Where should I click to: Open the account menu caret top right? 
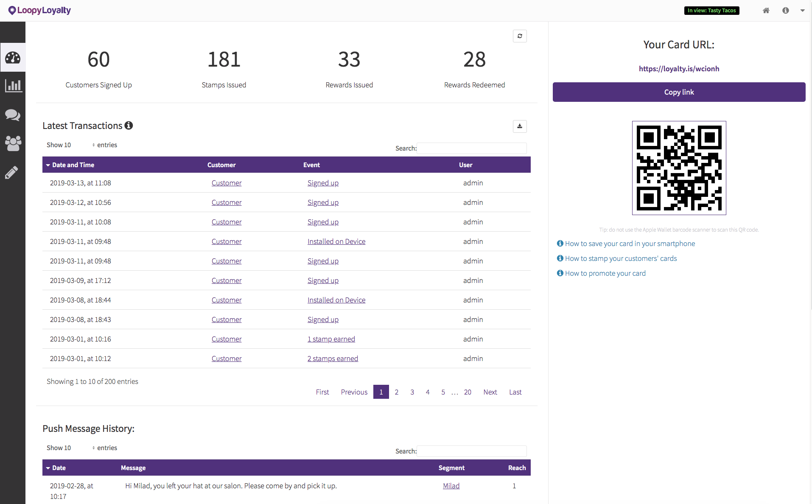(803, 10)
